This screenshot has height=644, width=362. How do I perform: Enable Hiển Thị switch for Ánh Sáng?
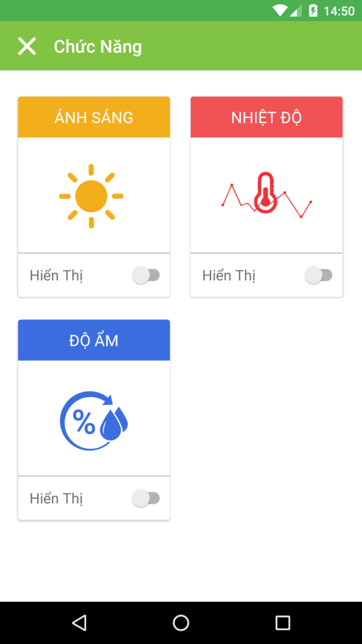pos(146,275)
